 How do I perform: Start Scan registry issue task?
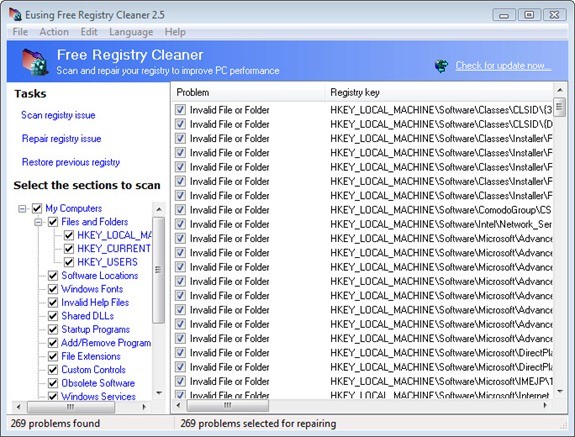(58, 115)
